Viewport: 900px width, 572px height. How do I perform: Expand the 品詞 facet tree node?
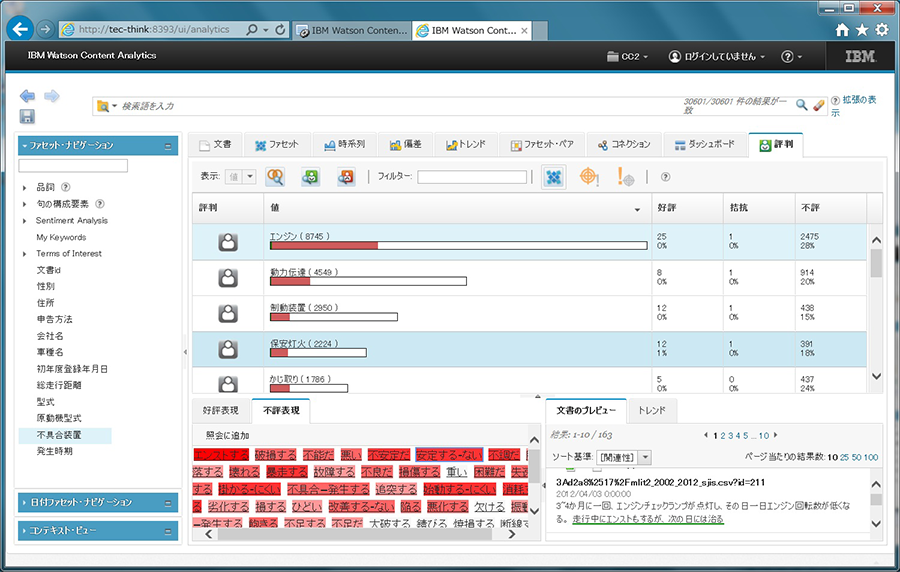click(x=24, y=188)
